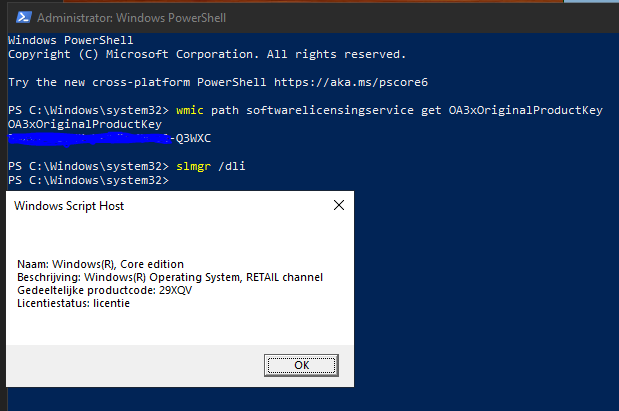Close the Windows Script Host dialog

339,205
